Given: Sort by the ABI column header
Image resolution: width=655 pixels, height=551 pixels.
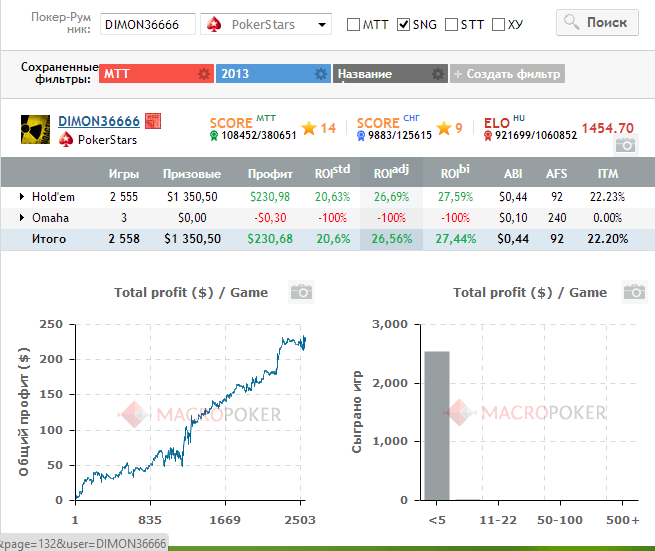Looking at the screenshot, I should (x=513, y=174).
